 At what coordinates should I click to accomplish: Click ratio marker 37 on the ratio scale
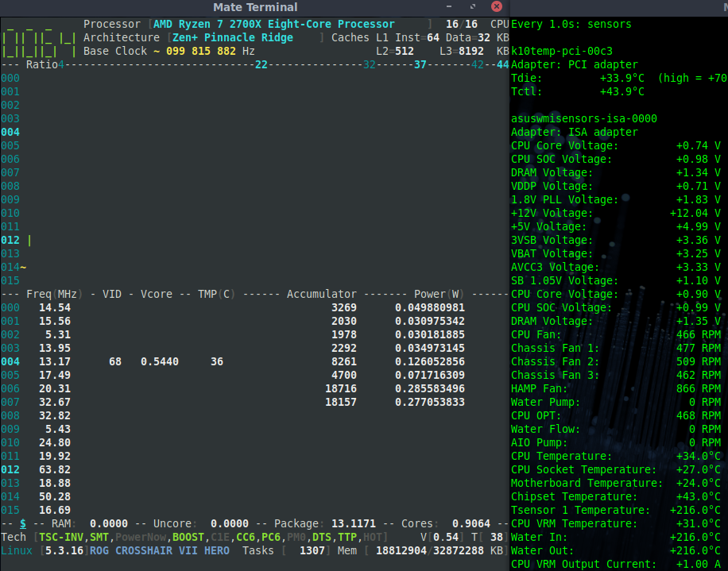pyautogui.click(x=420, y=64)
